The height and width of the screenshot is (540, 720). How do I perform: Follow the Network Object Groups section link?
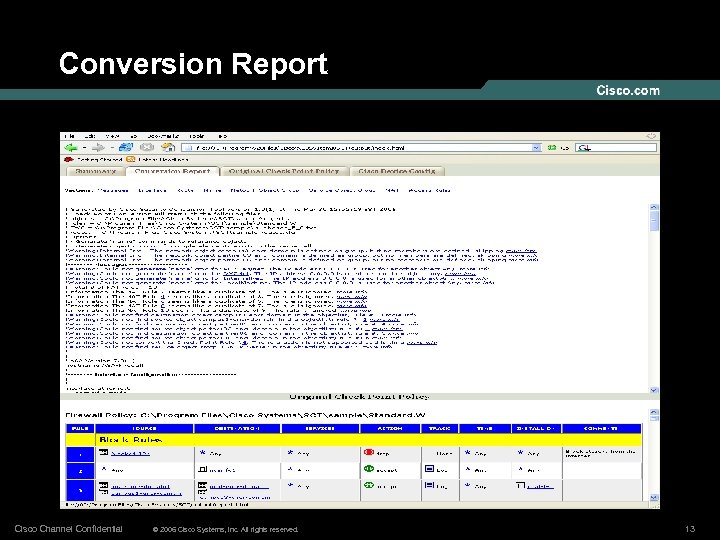pos(265,190)
